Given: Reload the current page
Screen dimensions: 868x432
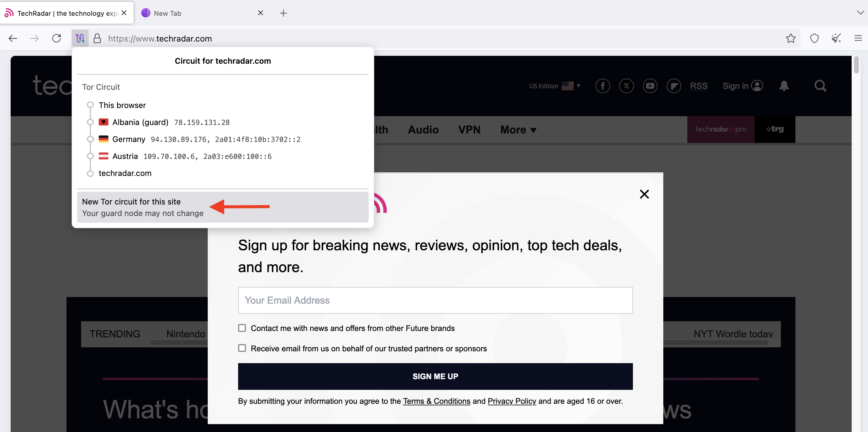Looking at the screenshot, I should point(56,38).
